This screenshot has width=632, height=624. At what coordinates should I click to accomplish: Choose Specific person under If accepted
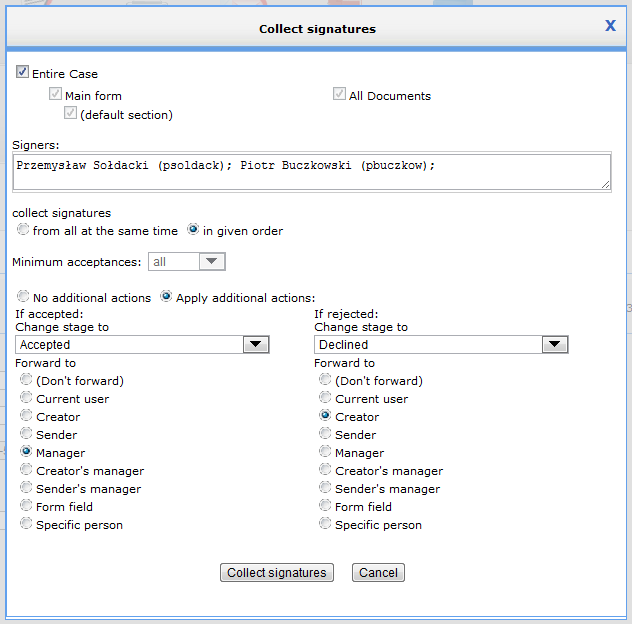point(26,524)
